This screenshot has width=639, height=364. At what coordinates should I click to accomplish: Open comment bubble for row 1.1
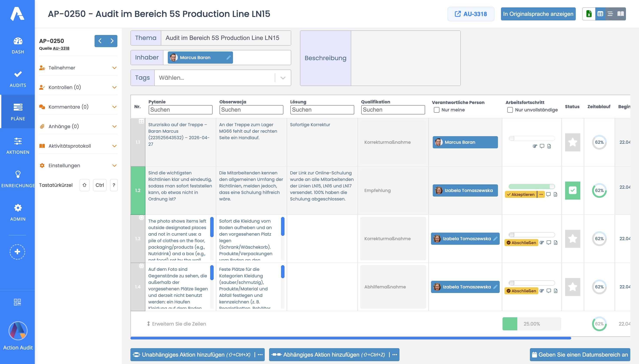542,146
